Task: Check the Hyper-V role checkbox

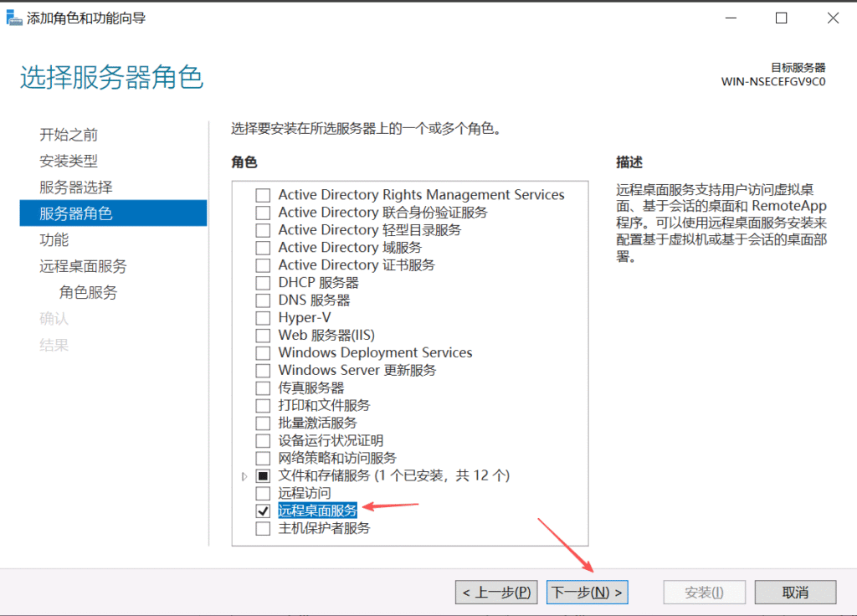Action: [x=263, y=318]
